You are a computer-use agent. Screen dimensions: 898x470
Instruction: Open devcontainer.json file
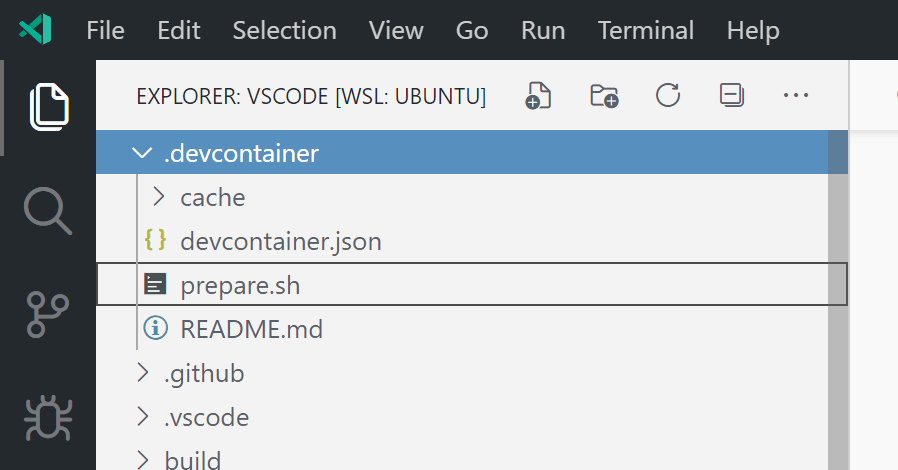[280, 241]
